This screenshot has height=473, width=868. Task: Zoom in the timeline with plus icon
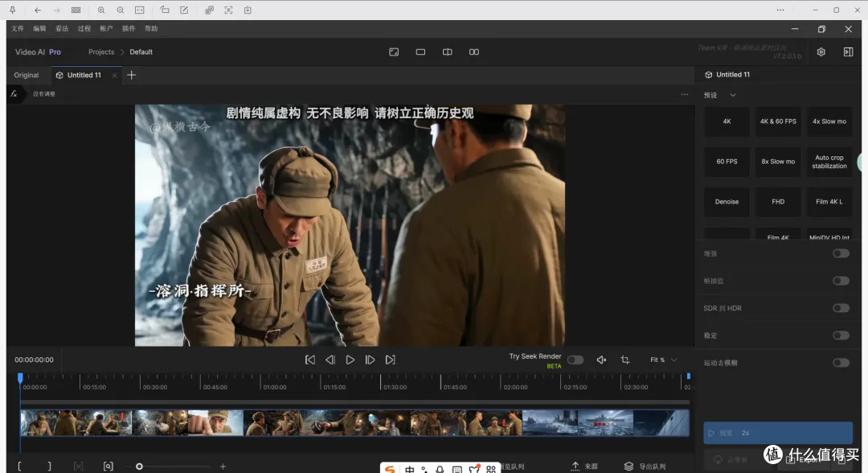[223, 467]
